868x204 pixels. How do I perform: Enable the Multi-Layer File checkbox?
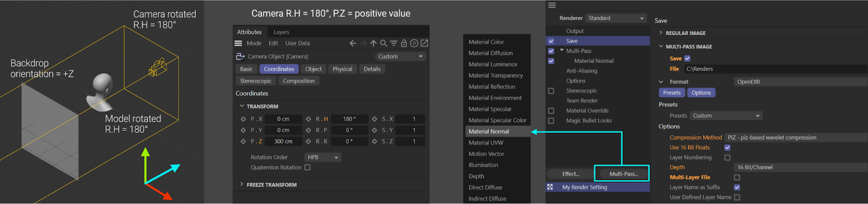point(737,177)
